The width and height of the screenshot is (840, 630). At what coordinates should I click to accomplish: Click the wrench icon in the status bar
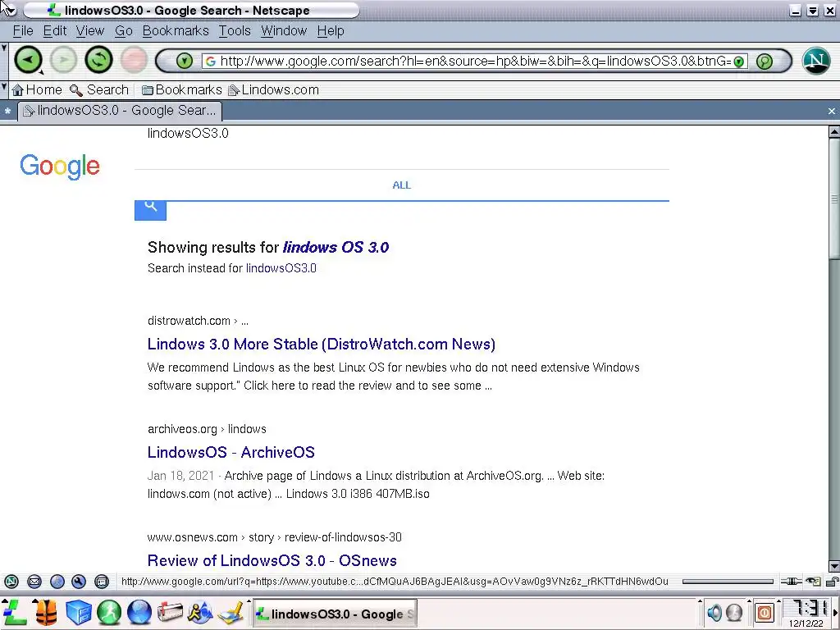point(79,582)
